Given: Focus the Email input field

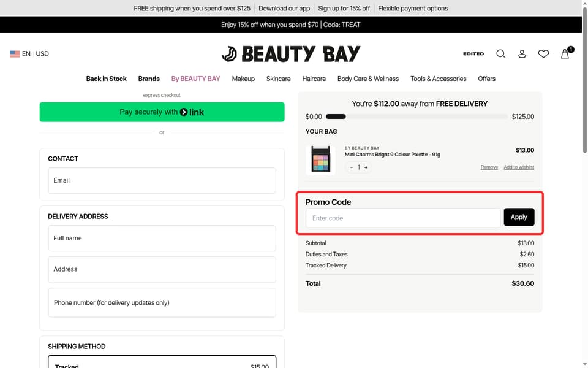Looking at the screenshot, I should pos(162,180).
